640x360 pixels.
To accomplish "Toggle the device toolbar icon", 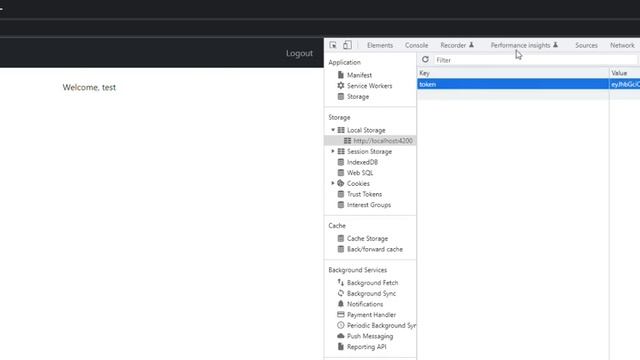I will click(x=347, y=45).
